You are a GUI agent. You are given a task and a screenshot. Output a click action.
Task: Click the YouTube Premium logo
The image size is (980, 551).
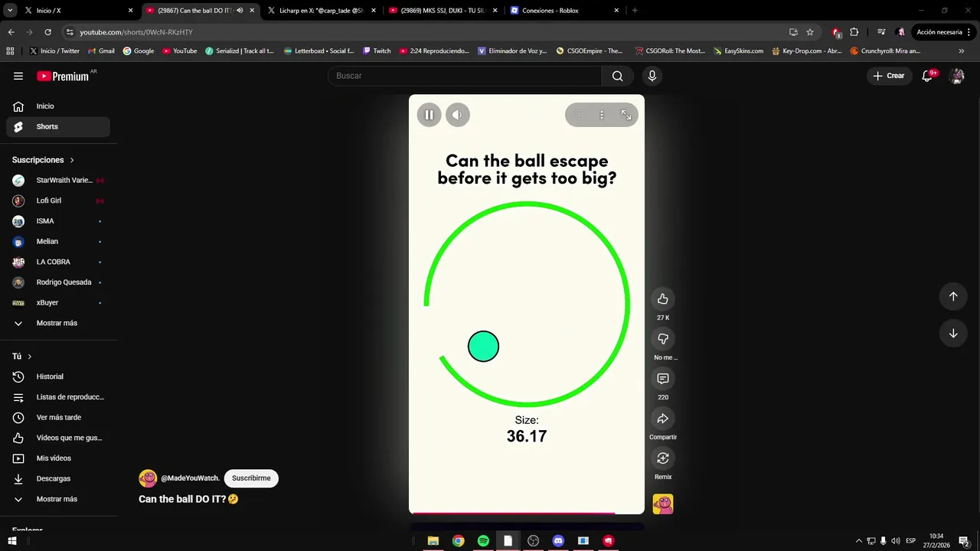click(63, 76)
